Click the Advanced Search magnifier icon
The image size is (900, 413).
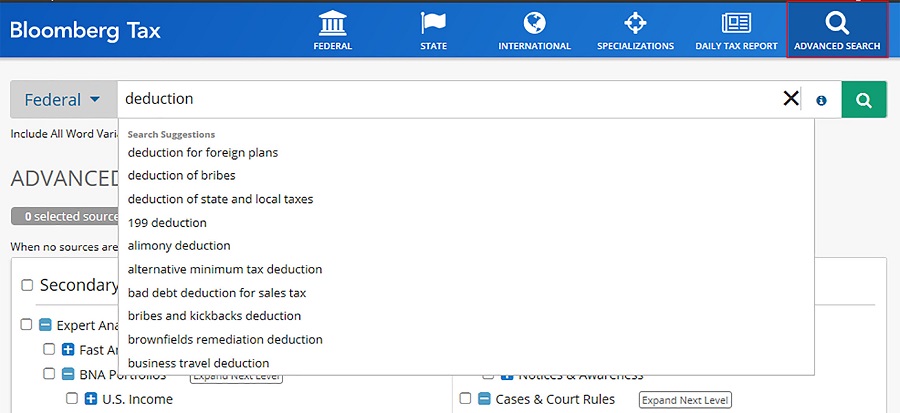coord(837,24)
